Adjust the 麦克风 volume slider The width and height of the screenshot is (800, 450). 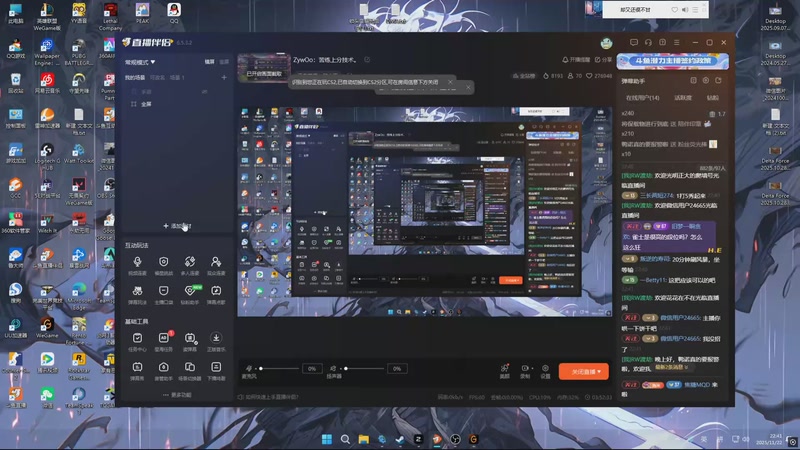pos(279,368)
